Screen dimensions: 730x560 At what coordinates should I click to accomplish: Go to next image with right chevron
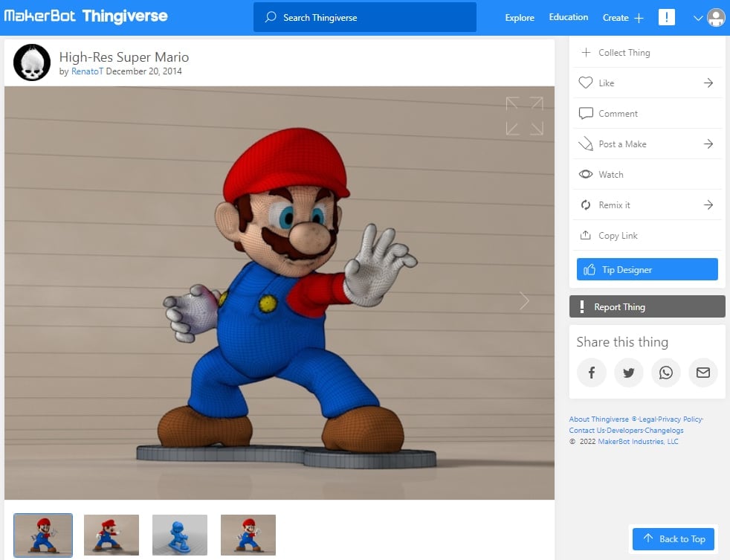(x=525, y=301)
